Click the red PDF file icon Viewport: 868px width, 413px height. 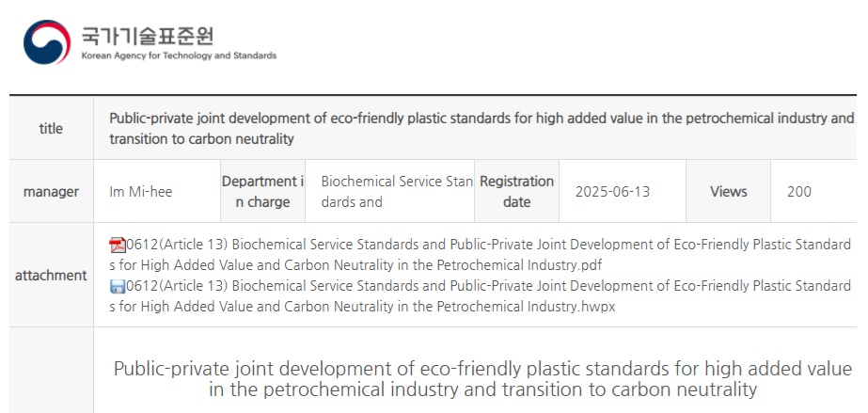[118, 245]
